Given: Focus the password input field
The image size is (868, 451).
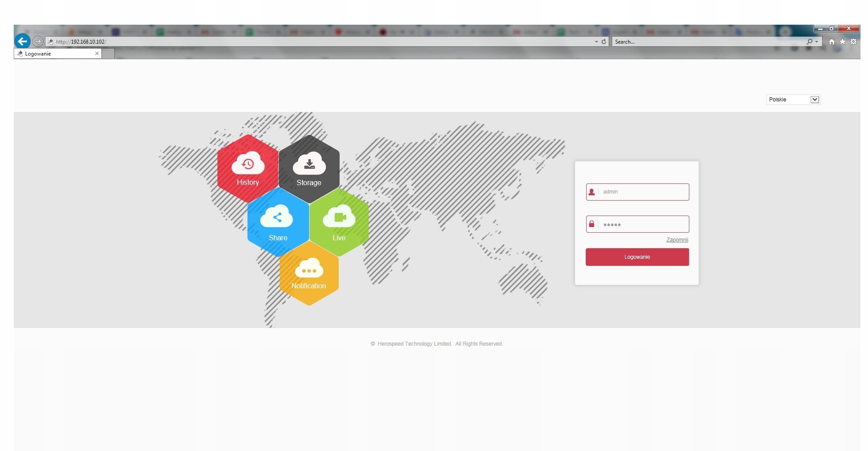Looking at the screenshot, I should (x=637, y=224).
